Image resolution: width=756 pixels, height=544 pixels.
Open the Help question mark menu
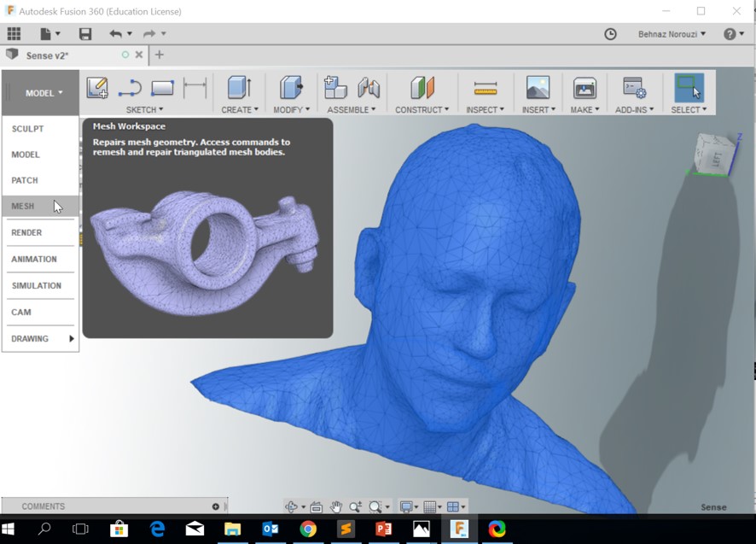(733, 34)
